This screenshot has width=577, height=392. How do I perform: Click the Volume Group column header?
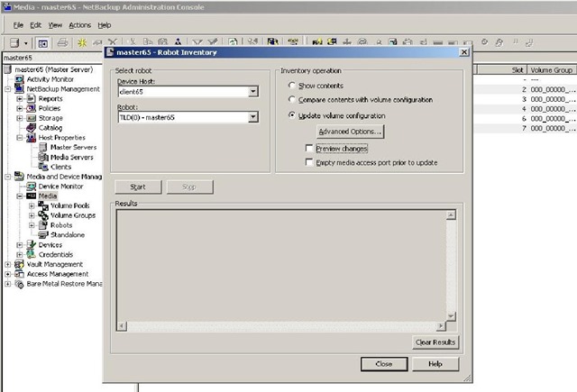551,70
